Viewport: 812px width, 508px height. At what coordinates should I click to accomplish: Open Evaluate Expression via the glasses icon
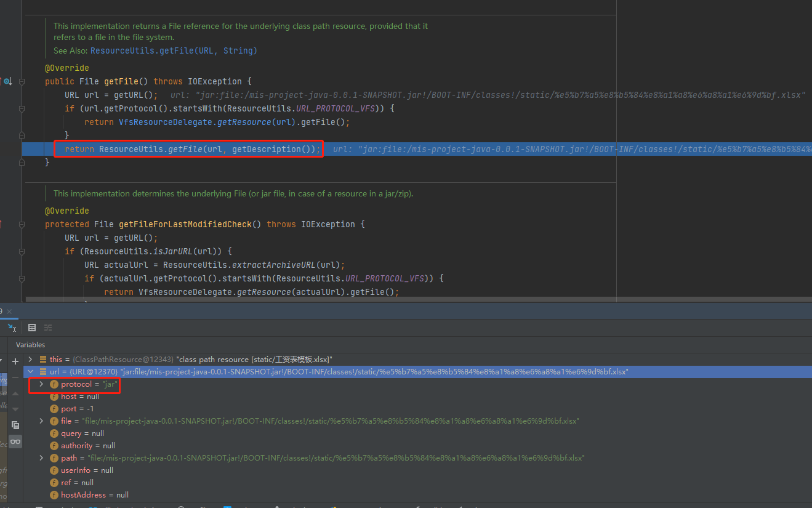click(15, 441)
